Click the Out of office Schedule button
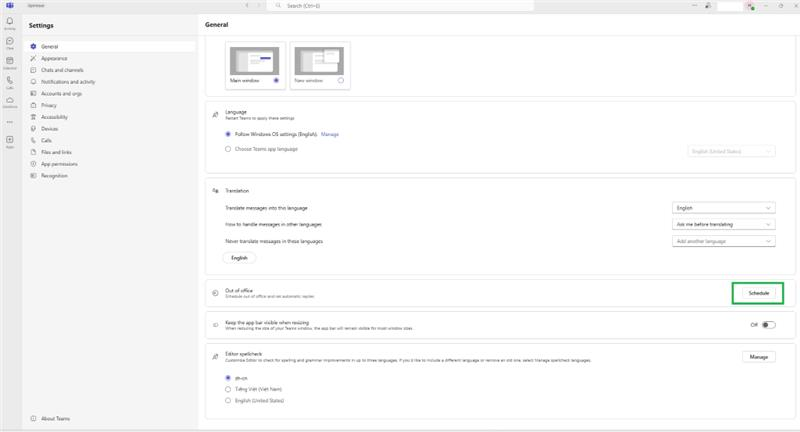 (x=758, y=293)
